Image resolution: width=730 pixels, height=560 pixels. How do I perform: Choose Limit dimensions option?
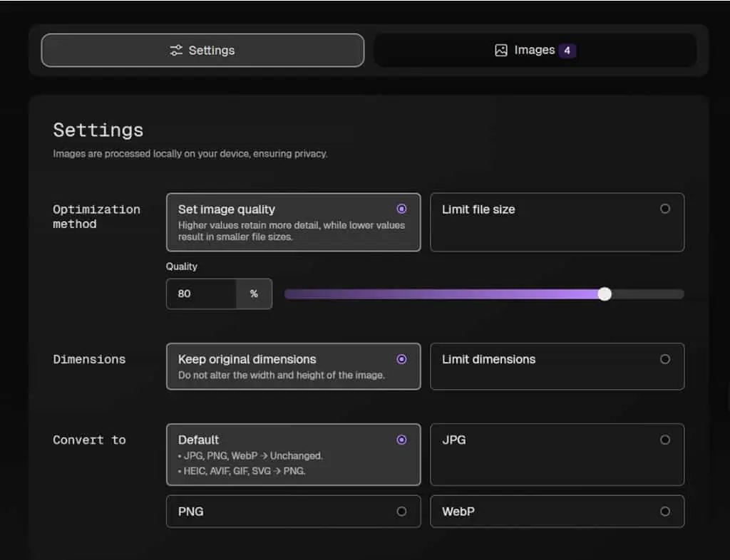[557, 366]
